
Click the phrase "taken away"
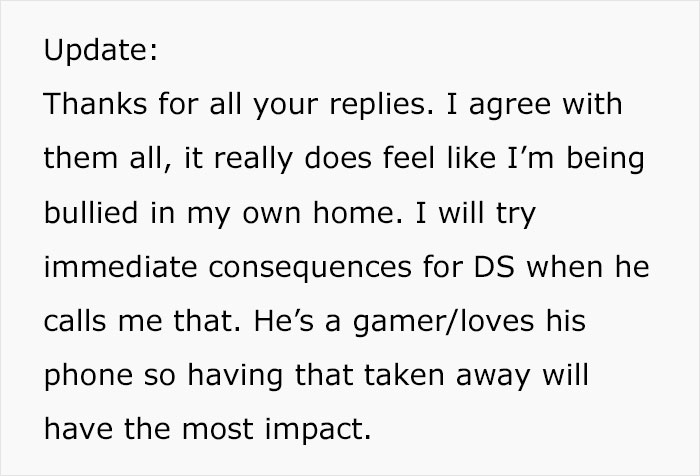(x=447, y=376)
